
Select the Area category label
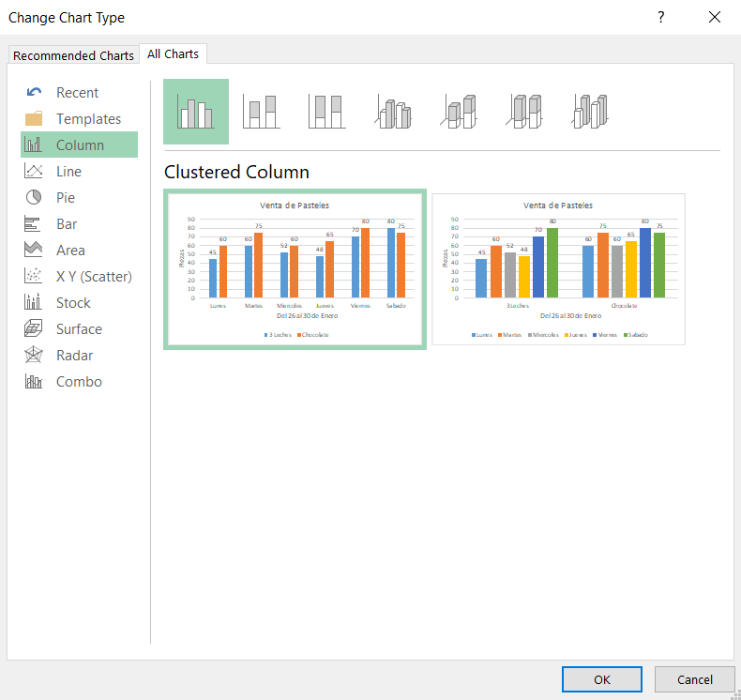(x=70, y=250)
